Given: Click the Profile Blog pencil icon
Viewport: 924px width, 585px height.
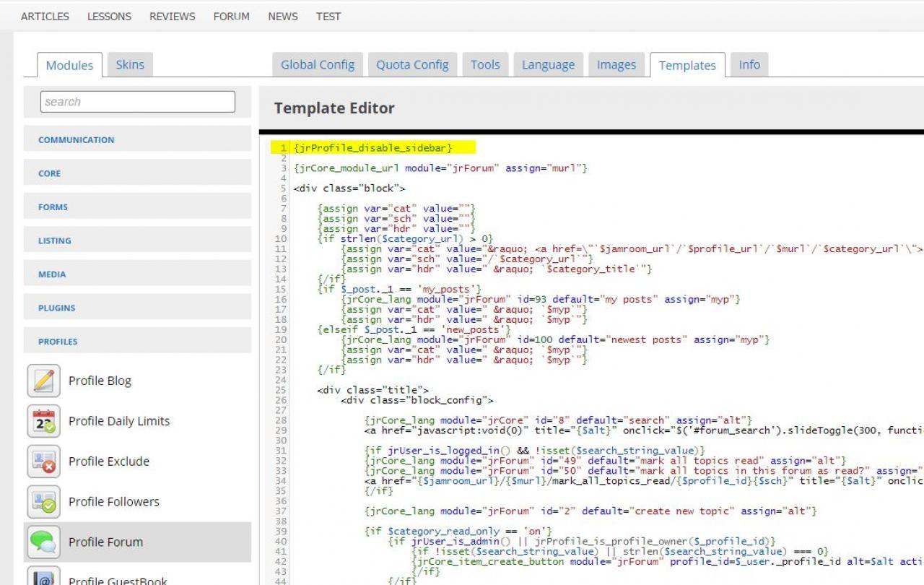Looking at the screenshot, I should [43, 381].
